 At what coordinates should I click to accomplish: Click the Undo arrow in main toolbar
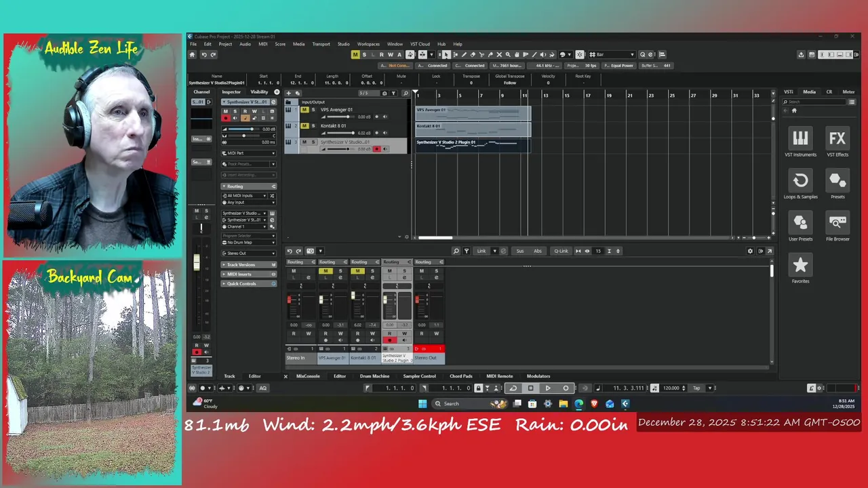tap(203, 55)
